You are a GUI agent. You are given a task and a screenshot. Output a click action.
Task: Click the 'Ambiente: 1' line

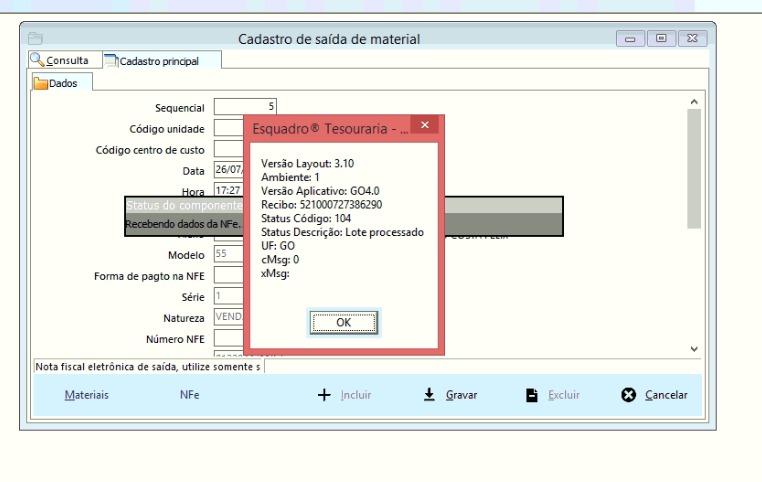290,177
